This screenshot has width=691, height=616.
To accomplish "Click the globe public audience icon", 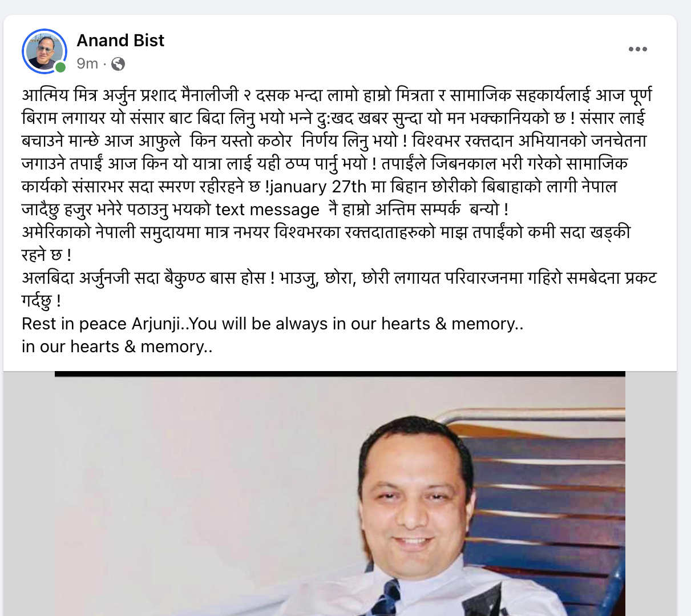I will pyautogui.click(x=118, y=64).
